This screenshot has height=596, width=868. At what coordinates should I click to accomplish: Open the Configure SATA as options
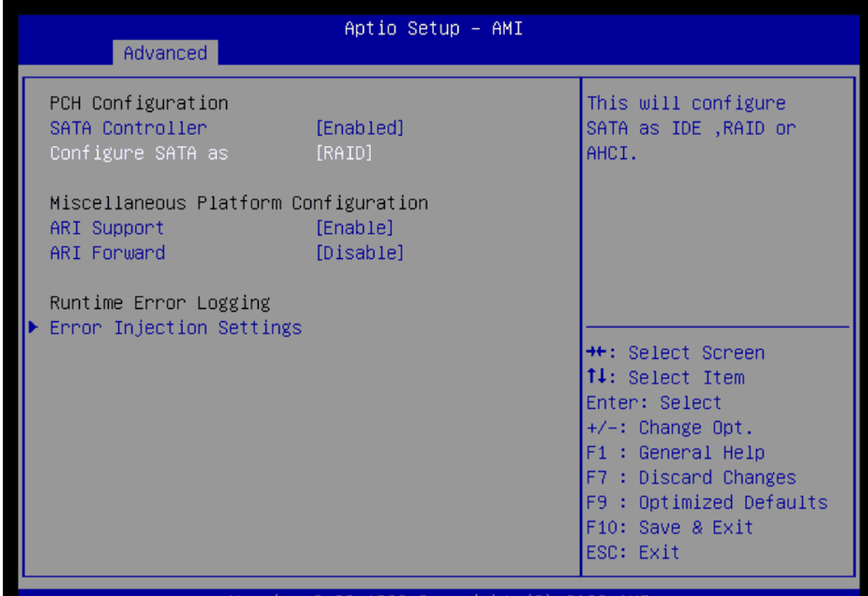point(138,153)
